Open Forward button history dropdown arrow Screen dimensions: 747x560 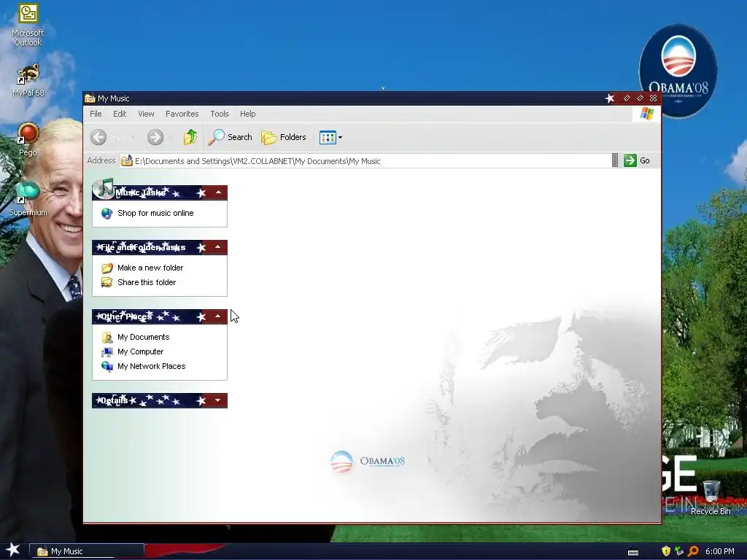(x=171, y=137)
